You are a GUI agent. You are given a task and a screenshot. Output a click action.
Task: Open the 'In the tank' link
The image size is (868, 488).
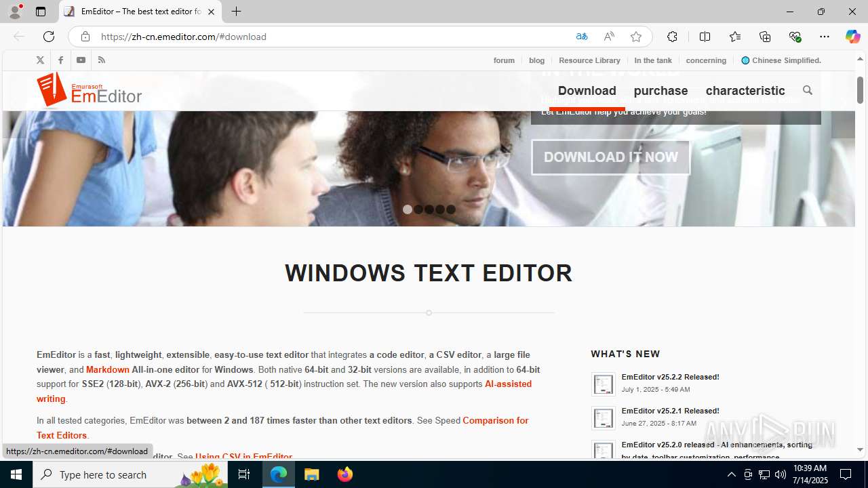pyautogui.click(x=653, y=60)
